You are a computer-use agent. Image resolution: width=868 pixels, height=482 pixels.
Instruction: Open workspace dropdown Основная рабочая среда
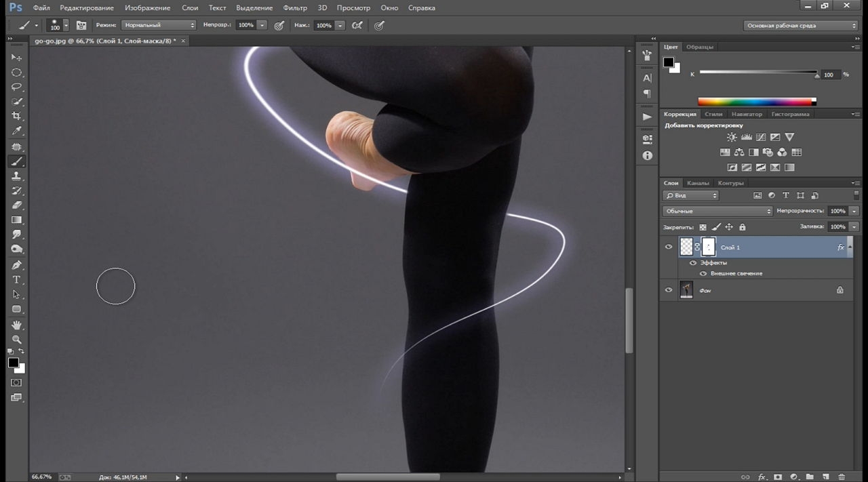[x=801, y=26]
